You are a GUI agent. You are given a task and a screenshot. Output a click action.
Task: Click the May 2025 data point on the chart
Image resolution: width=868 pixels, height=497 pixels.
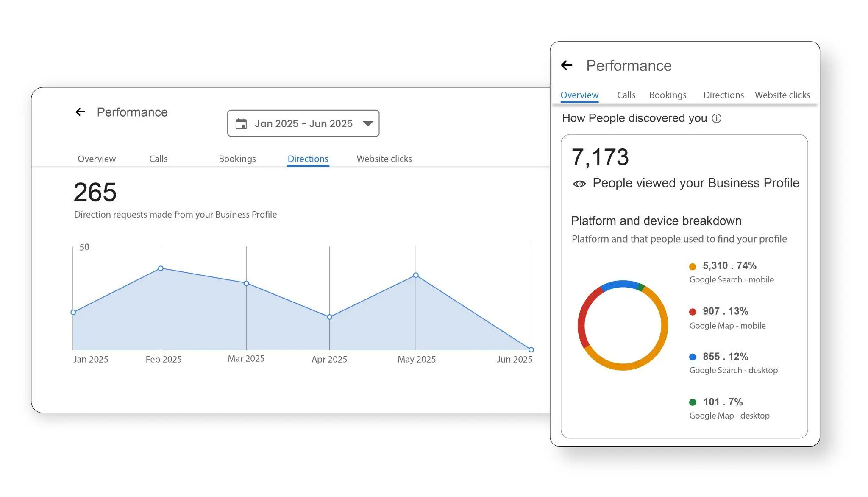pos(416,275)
